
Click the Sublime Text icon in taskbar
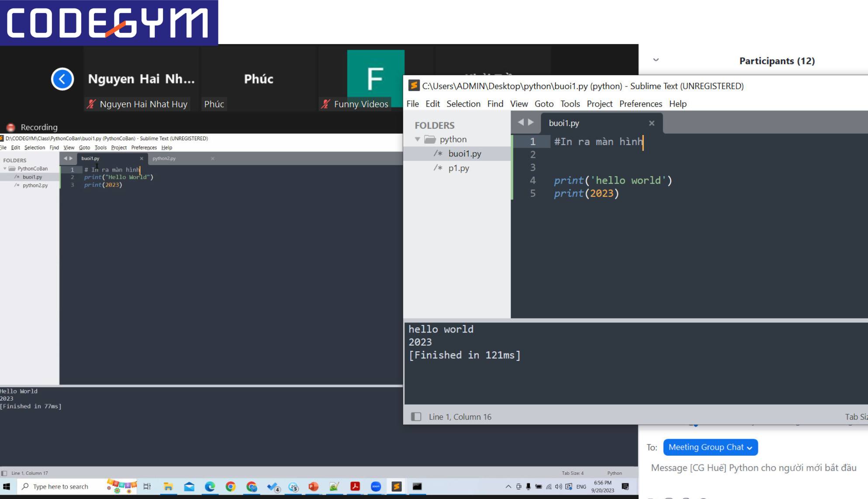coord(396,486)
